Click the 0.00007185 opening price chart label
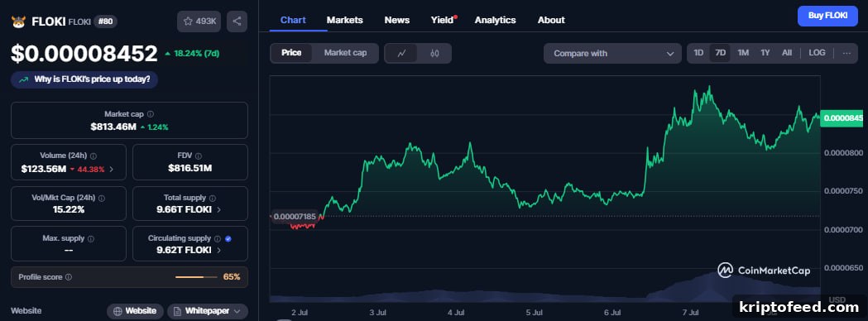Viewport: 868px width, 321px height. point(294,217)
